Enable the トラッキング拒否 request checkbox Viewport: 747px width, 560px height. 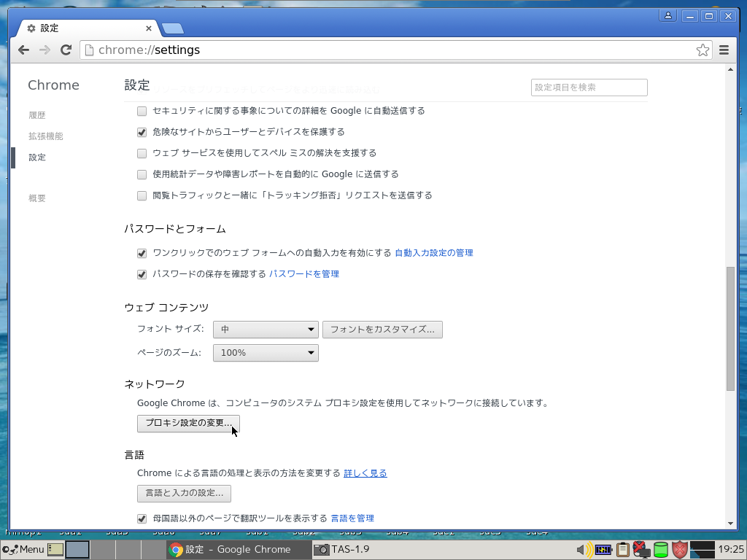click(142, 195)
